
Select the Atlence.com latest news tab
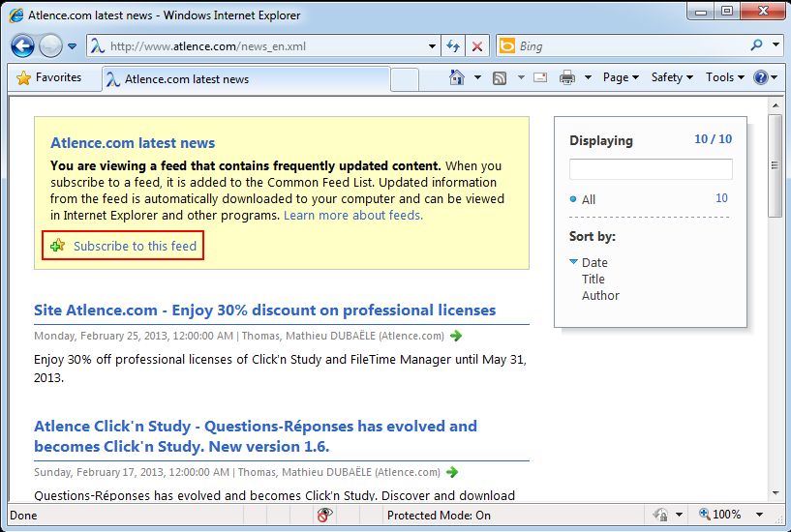246,79
